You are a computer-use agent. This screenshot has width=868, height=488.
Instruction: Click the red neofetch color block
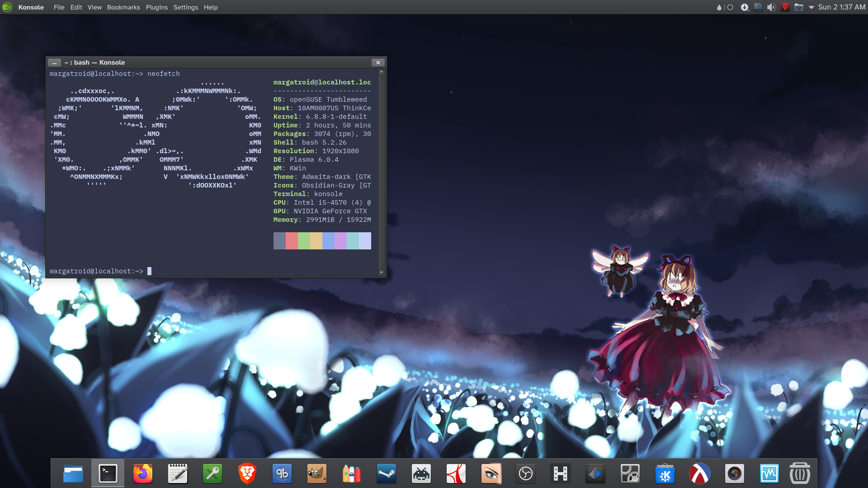292,241
